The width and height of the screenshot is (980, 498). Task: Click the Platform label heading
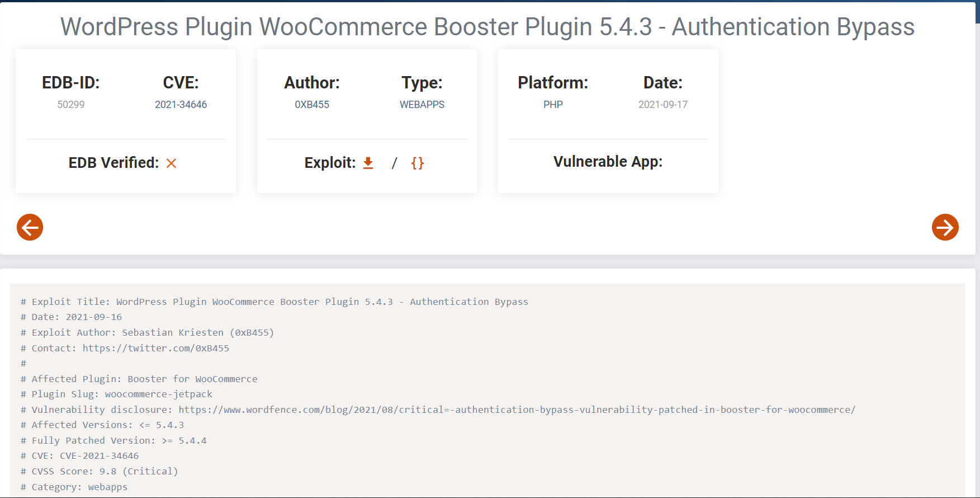coord(553,83)
